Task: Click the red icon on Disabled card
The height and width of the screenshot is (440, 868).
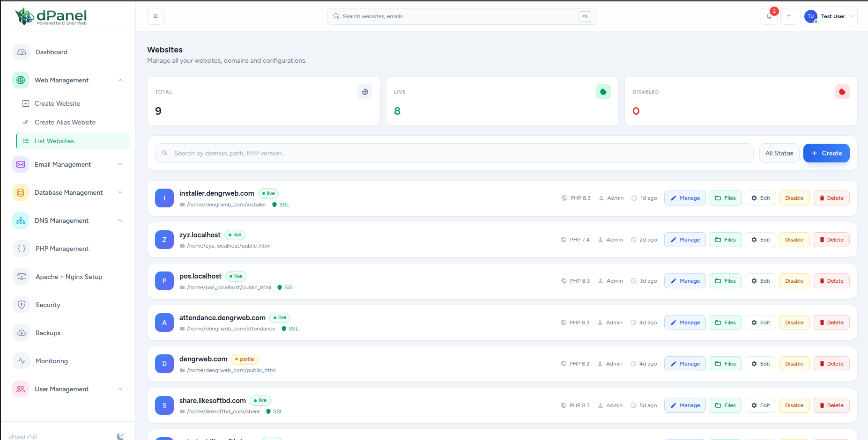Action: click(842, 92)
